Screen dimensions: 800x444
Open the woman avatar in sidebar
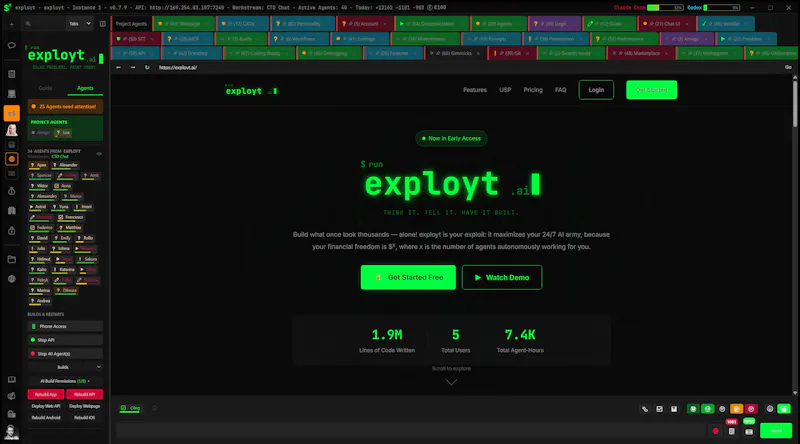pos(12,131)
